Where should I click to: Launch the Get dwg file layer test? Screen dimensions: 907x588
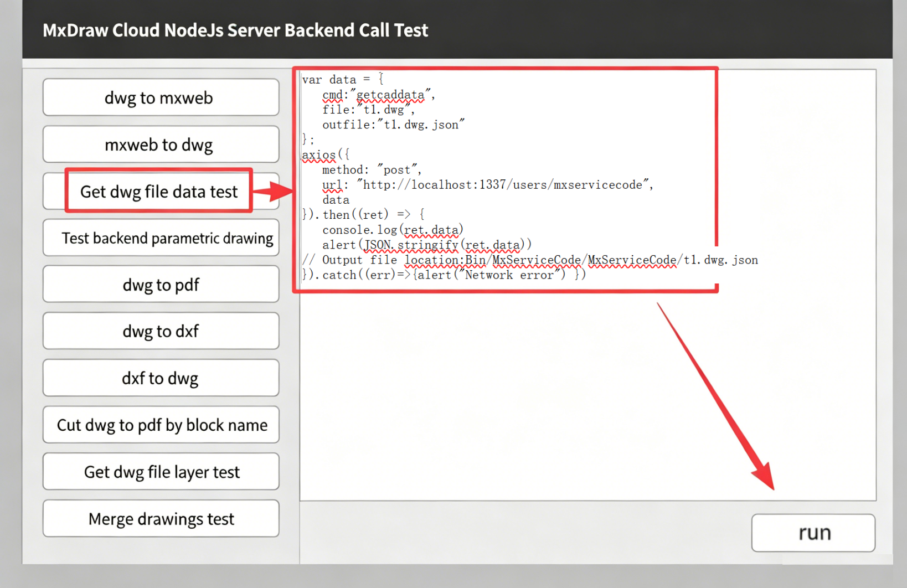[161, 472]
